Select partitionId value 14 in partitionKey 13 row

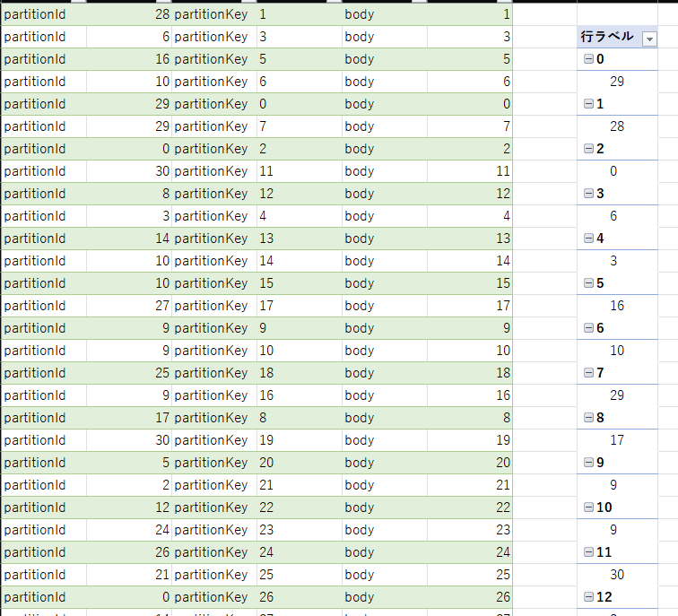pos(129,239)
